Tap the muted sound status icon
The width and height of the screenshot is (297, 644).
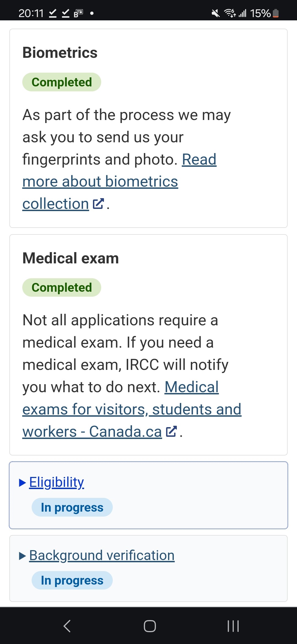tap(216, 13)
